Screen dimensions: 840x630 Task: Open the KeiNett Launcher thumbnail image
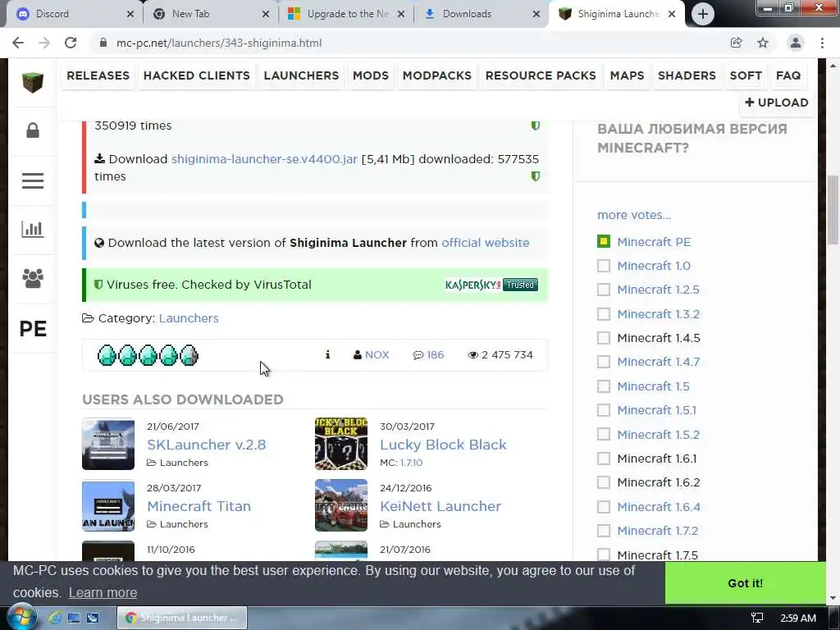[341, 505]
